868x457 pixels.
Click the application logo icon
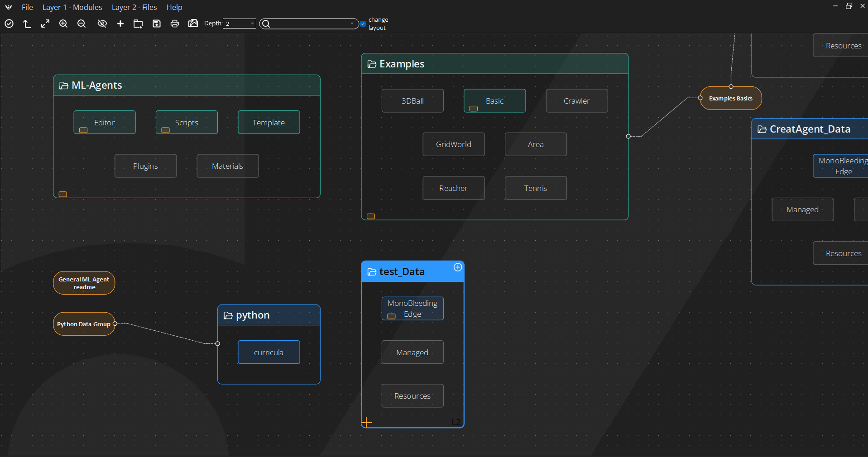tap(9, 7)
